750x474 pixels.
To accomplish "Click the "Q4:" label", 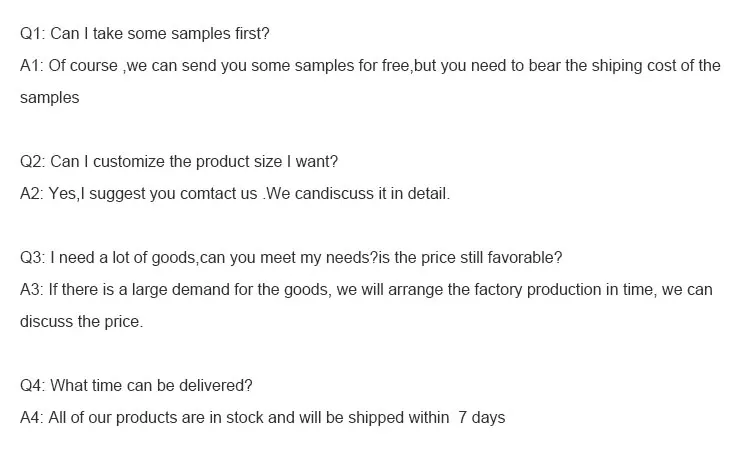I will 33,386.
